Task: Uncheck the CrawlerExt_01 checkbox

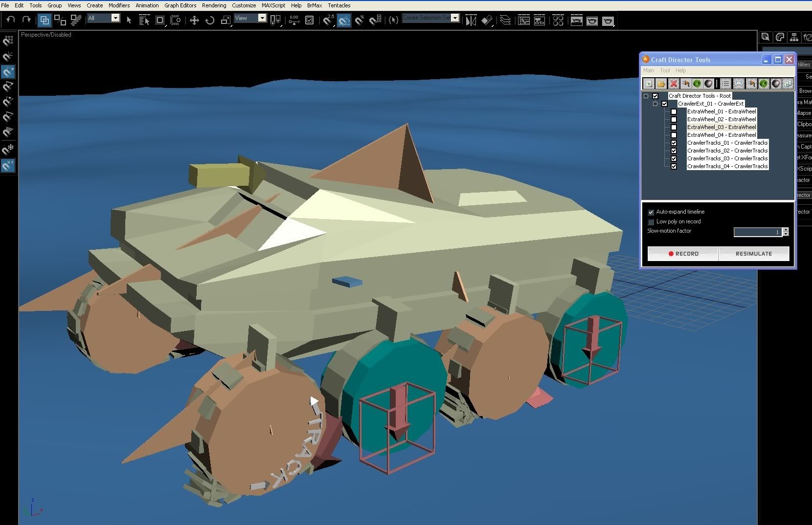Action: (665, 104)
